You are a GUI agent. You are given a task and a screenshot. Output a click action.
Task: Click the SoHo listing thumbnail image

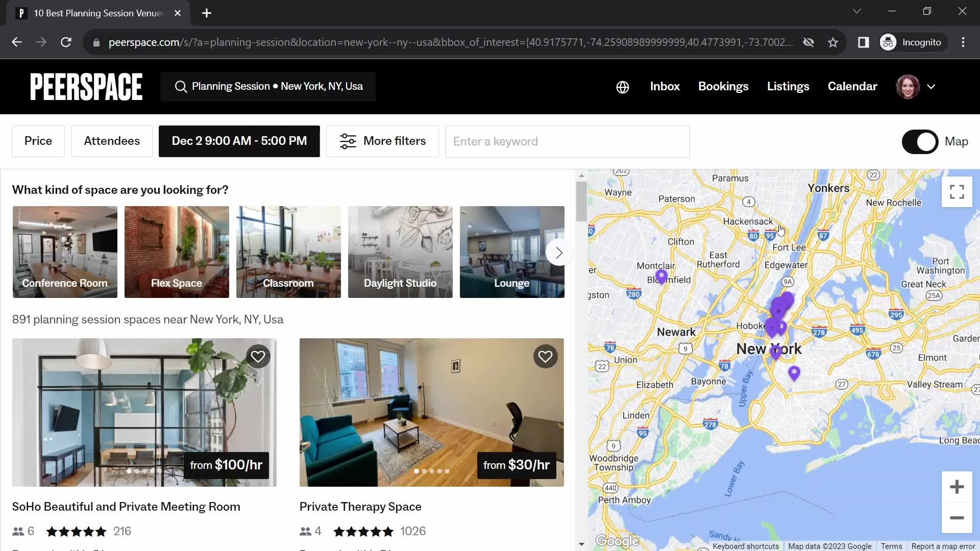point(144,412)
